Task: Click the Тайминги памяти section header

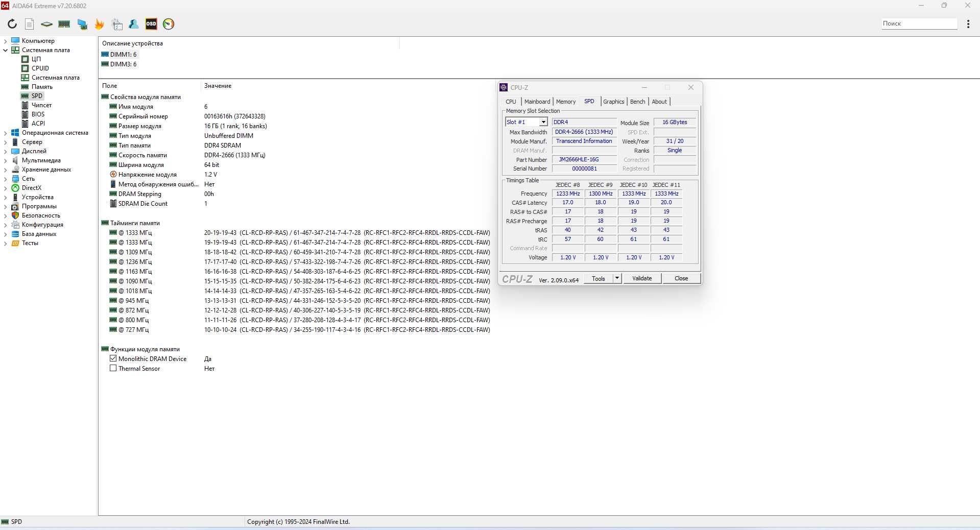Action: pos(135,223)
